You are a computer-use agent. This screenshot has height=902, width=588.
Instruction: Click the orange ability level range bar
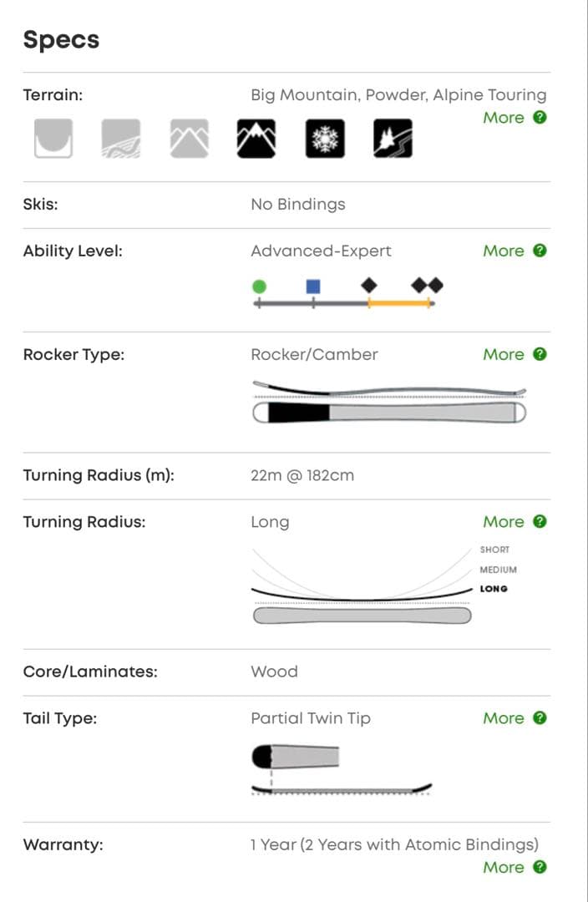point(400,303)
